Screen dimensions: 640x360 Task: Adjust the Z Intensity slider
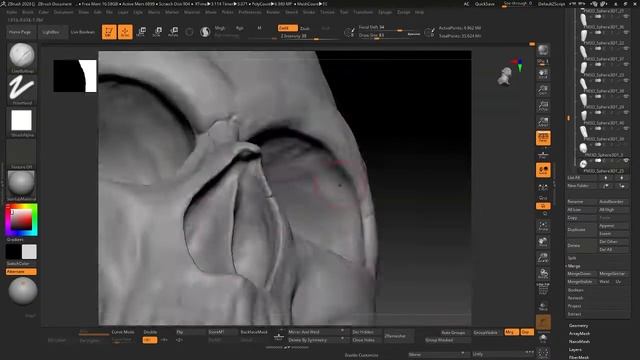[309, 36]
